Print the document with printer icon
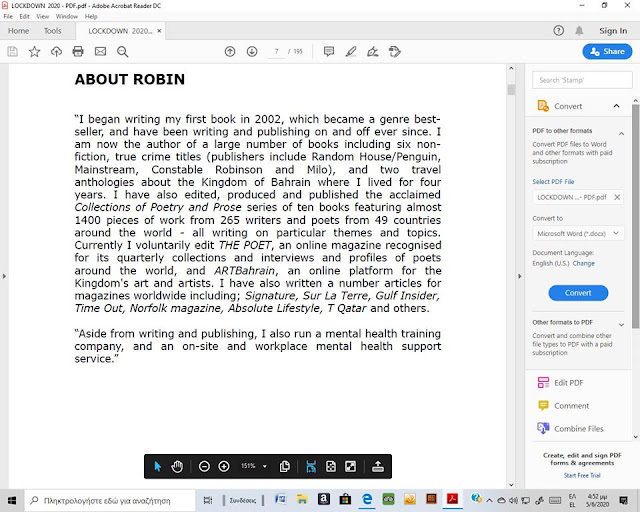This screenshot has height=512, width=640. pos(78,51)
